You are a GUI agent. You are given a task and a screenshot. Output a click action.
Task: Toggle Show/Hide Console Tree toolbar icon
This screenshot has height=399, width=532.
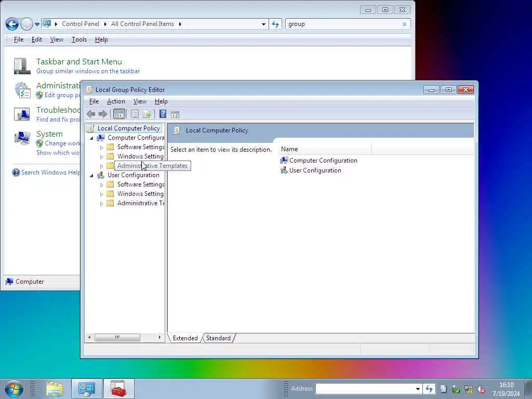pos(119,114)
